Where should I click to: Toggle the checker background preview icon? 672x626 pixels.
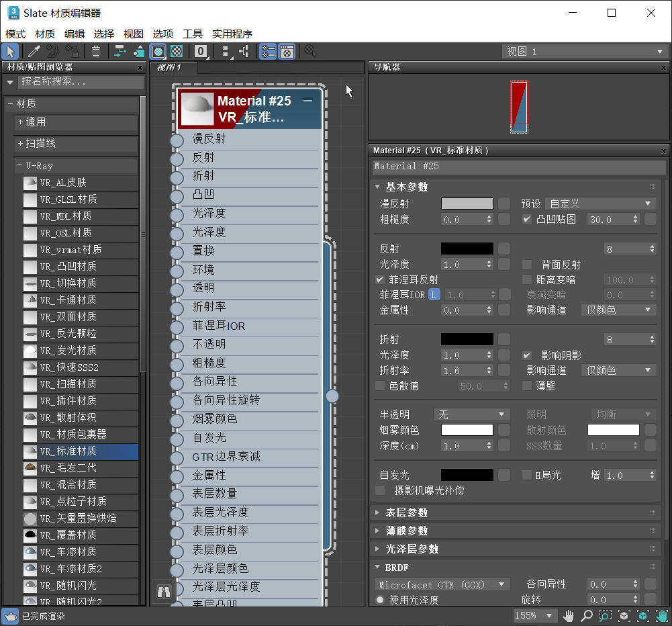(177, 52)
